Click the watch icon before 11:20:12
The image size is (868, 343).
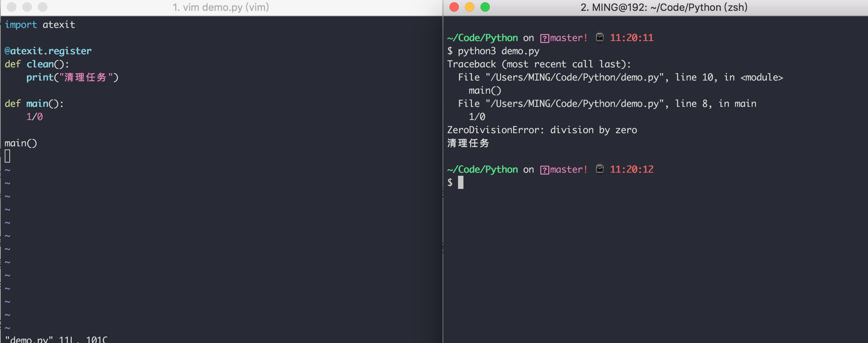tap(599, 169)
